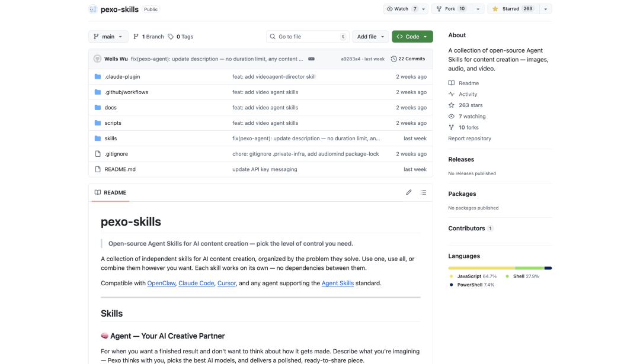Click the commit history clock icon

click(x=394, y=59)
